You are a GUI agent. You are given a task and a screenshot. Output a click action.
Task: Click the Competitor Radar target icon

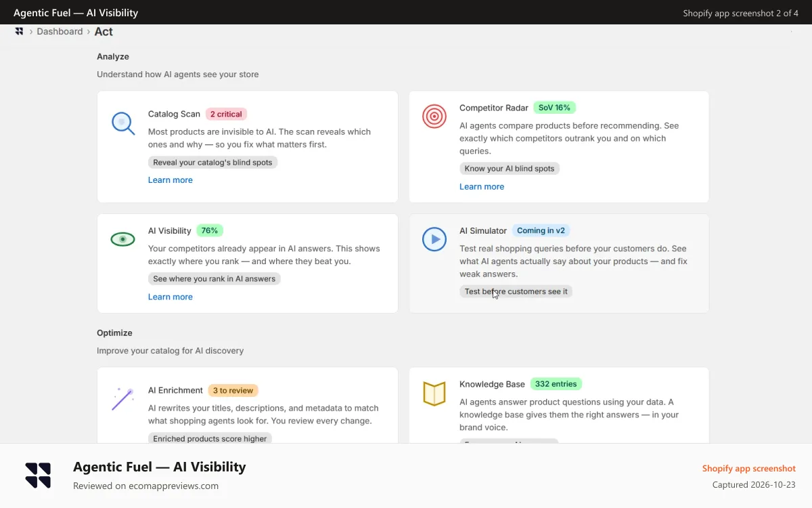(434, 117)
